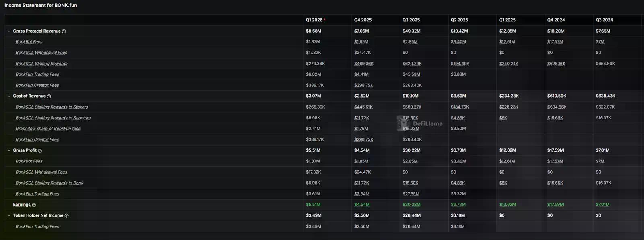
Task: Click Q4 2025 Gross Protocol Revenue $7.06M
Action: (x=361, y=31)
